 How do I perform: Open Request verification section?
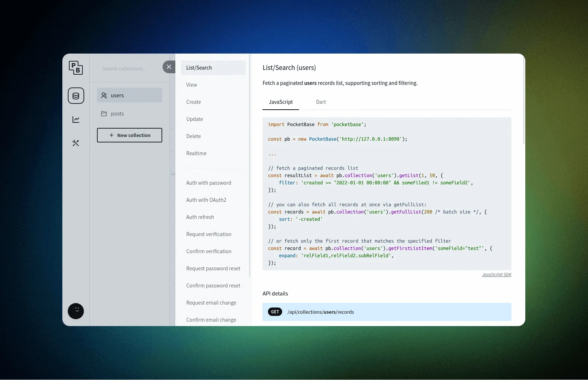pyautogui.click(x=213, y=234)
